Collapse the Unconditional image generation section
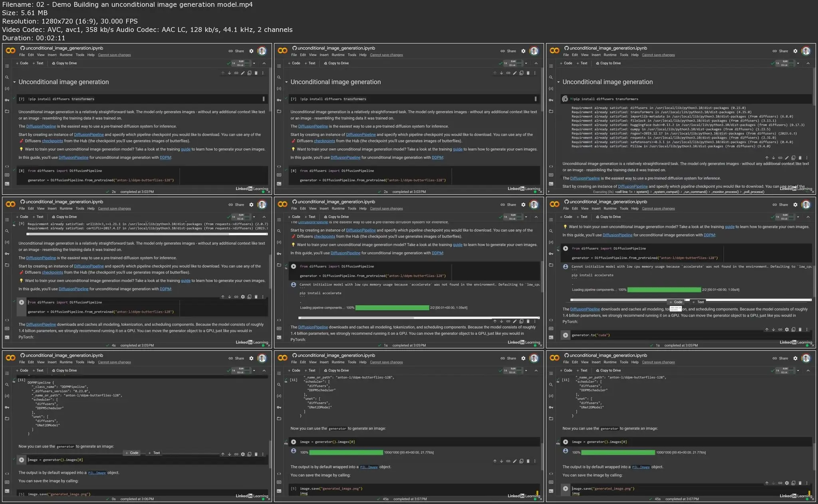 pos(15,82)
